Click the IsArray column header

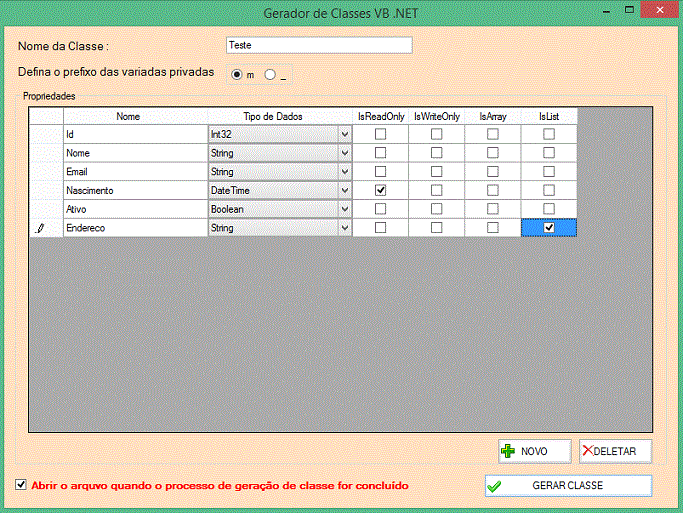point(493,116)
